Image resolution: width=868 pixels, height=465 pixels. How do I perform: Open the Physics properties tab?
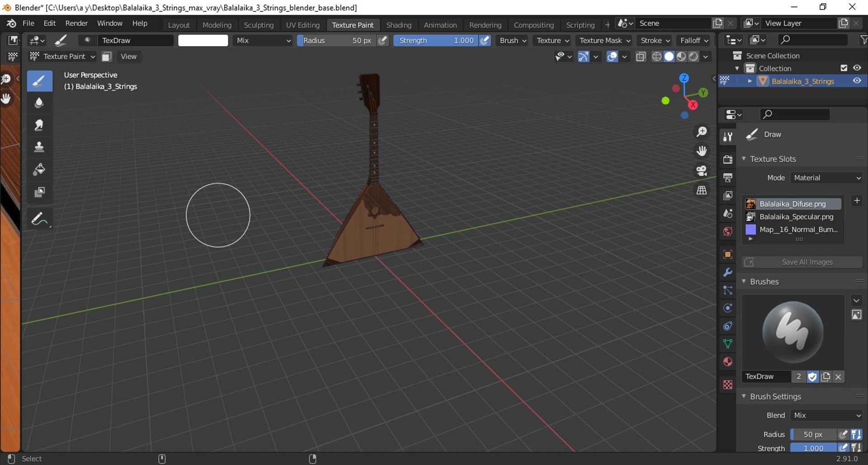(727, 308)
